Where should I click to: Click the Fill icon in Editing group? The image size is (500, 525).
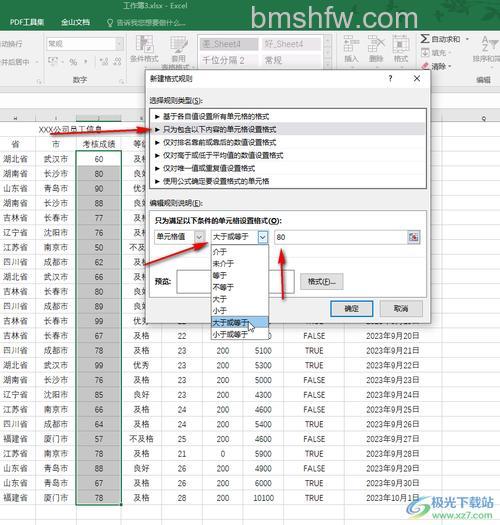tap(425, 53)
